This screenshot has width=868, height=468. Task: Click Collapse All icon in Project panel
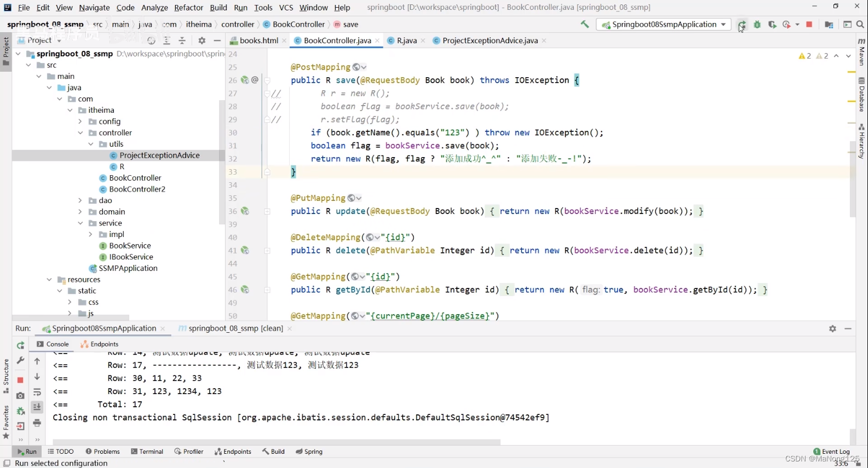pyautogui.click(x=182, y=41)
